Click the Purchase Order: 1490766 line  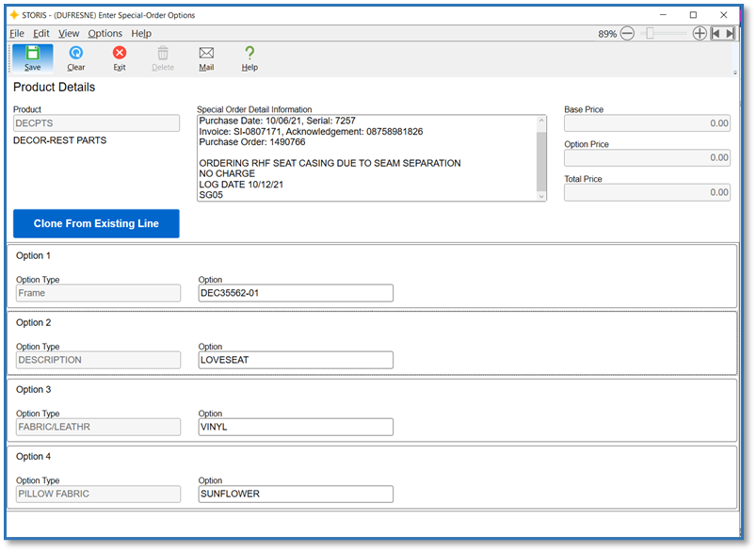tap(252, 142)
